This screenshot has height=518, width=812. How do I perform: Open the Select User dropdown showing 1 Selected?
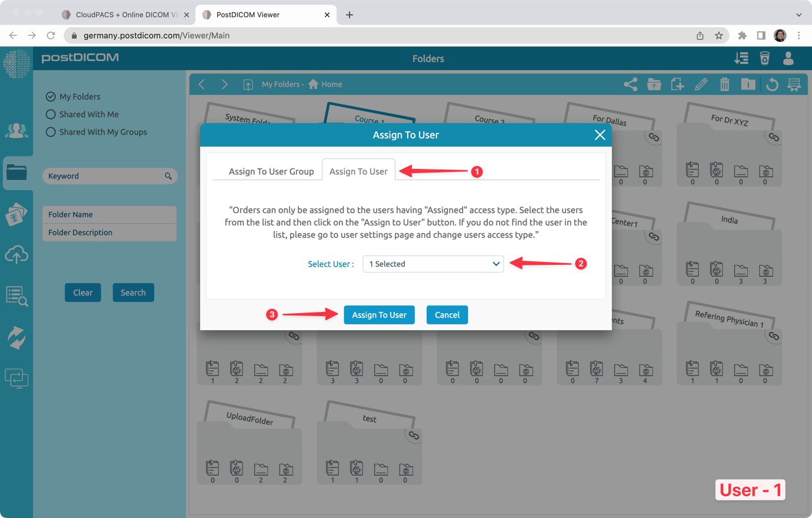pyautogui.click(x=433, y=264)
